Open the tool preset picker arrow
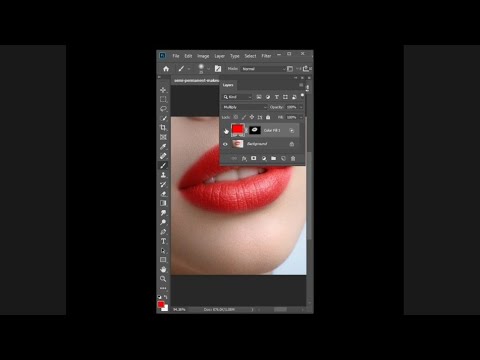 tap(189, 69)
